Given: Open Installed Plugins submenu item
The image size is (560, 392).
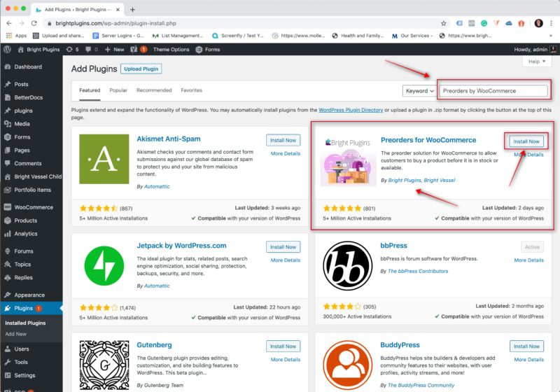Looking at the screenshot, I should pos(25,323).
